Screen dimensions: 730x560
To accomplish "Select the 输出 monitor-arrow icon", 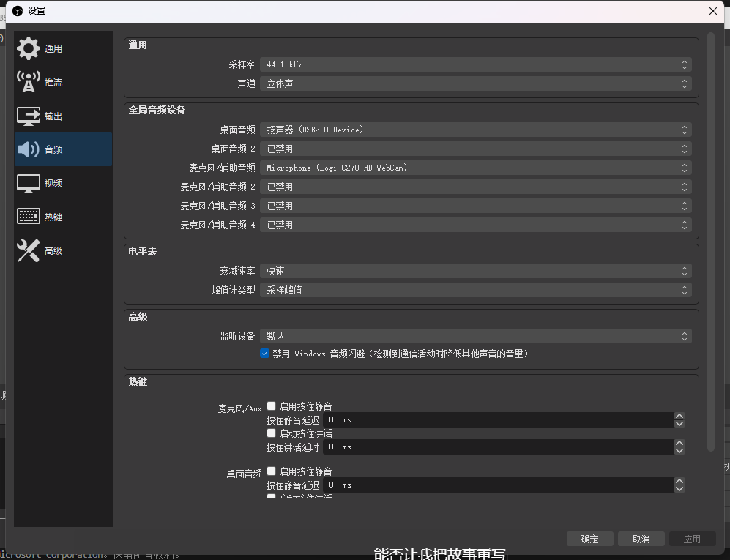I will coord(29,116).
